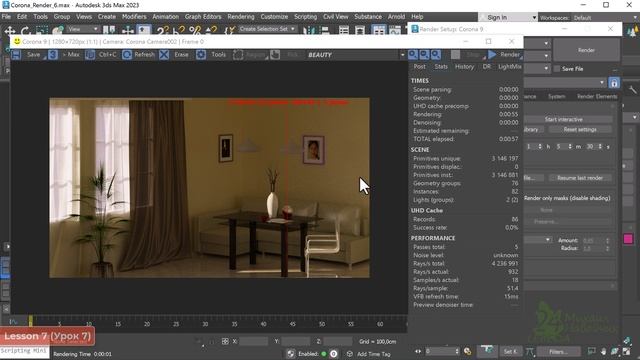
Task: Open the first dropdown in Render Setup
Action: coord(537,43)
